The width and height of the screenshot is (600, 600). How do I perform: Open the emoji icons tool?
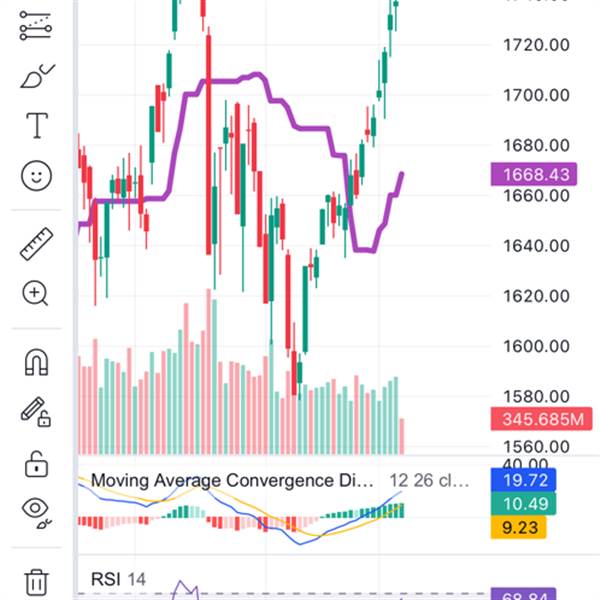(x=36, y=176)
